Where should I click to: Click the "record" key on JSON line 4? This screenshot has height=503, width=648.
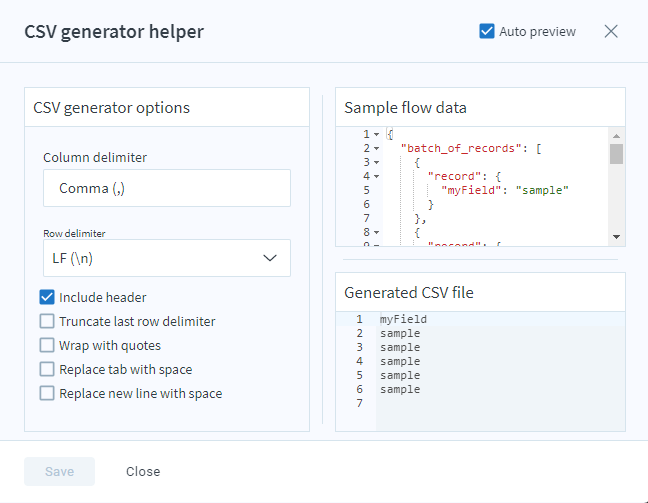tap(454, 176)
